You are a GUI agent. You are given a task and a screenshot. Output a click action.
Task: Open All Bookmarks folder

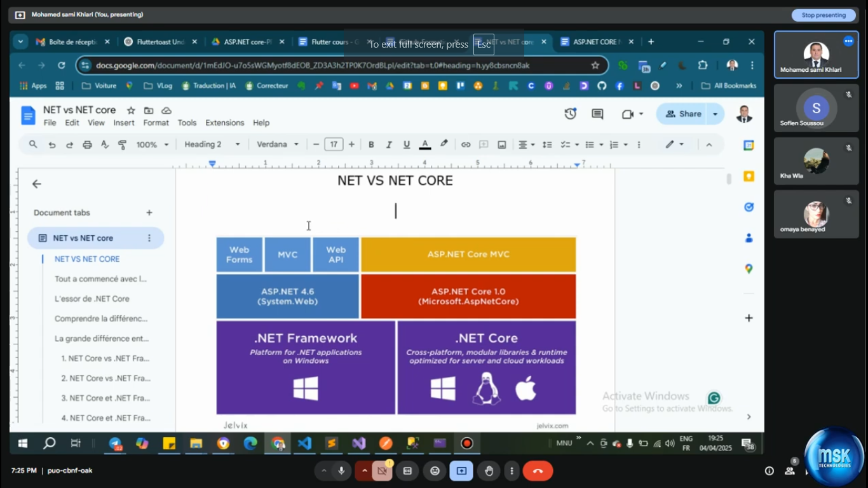(x=729, y=86)
